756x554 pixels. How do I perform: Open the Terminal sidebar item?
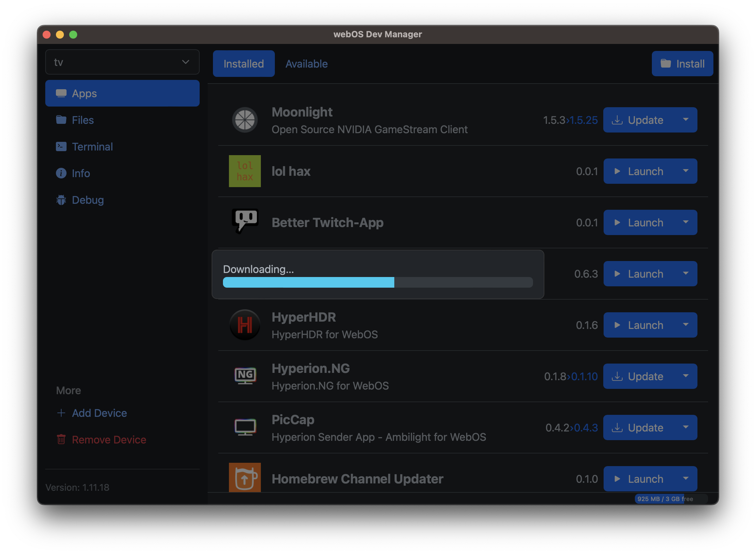coord(92,146)
